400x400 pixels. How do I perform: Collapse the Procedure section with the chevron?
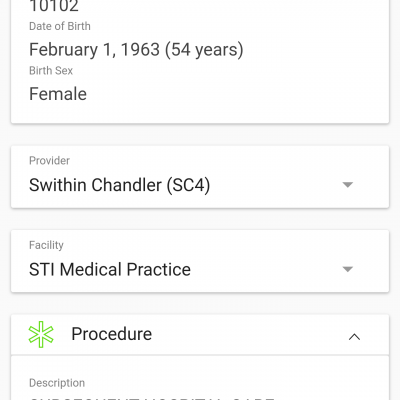pos(354,337)
